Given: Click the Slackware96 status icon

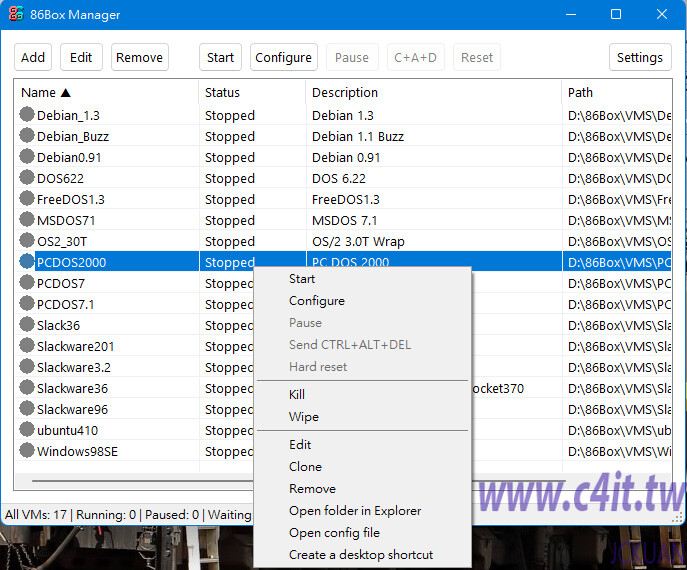Looking at the screenshot, I should 27,409.
